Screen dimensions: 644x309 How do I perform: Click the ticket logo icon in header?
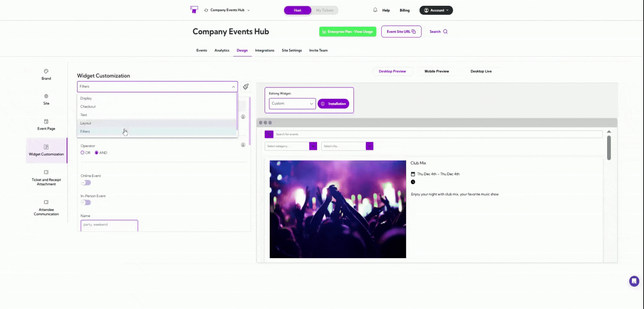[x=194, y=10]
